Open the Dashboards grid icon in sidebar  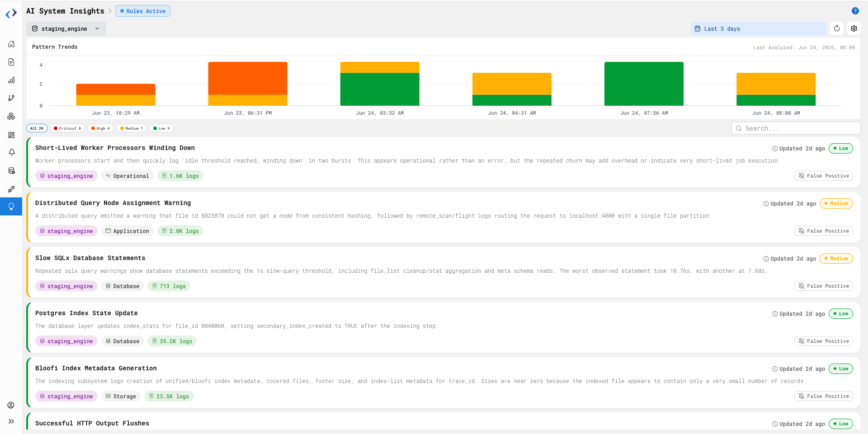pyautogui.click(x=11, y=135)
